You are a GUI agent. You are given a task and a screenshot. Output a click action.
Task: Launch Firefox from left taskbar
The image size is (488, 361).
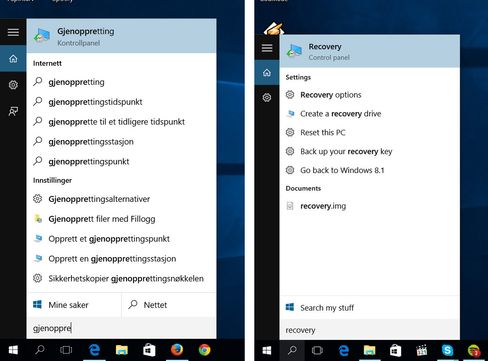pyautogui.click(x=177, y=350)
